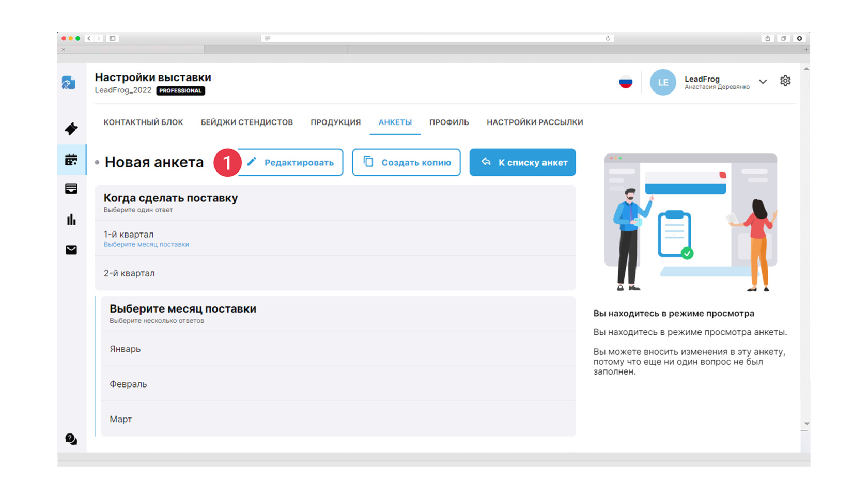Switch language via Russian flag icon
This screenshot has width=868, height=496.
(x=626, y=82)
